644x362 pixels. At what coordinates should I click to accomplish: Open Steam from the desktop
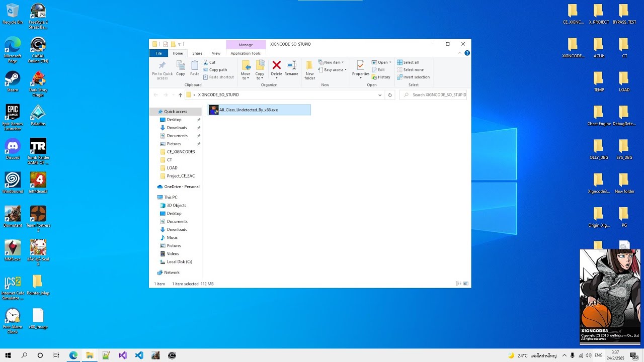coord(13,81)
